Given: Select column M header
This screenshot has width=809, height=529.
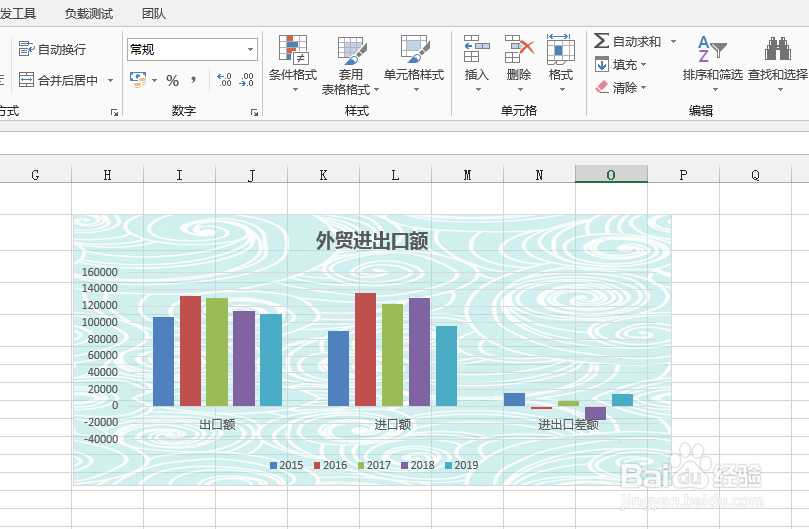Looking at the screenshot, I should coord(467,175).
